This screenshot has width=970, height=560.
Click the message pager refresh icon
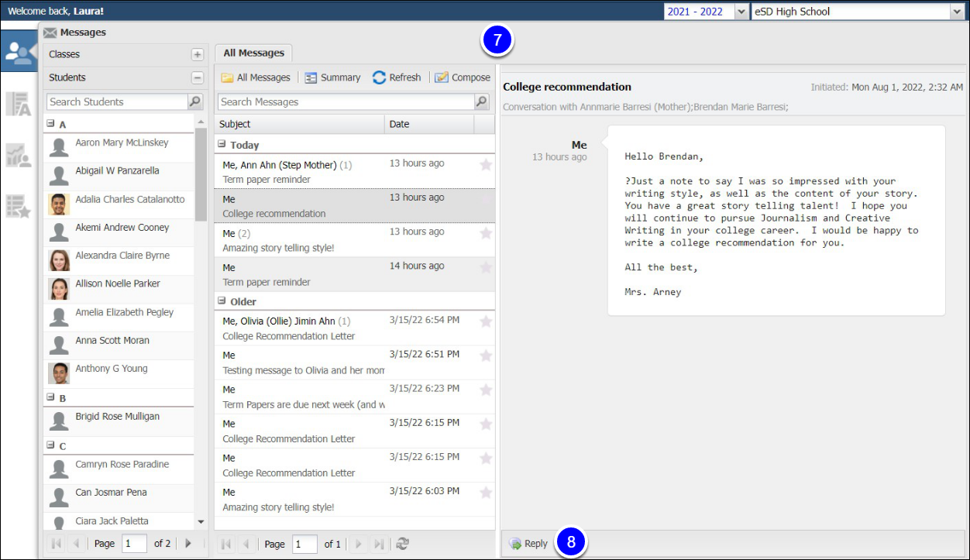click(402, 544)
